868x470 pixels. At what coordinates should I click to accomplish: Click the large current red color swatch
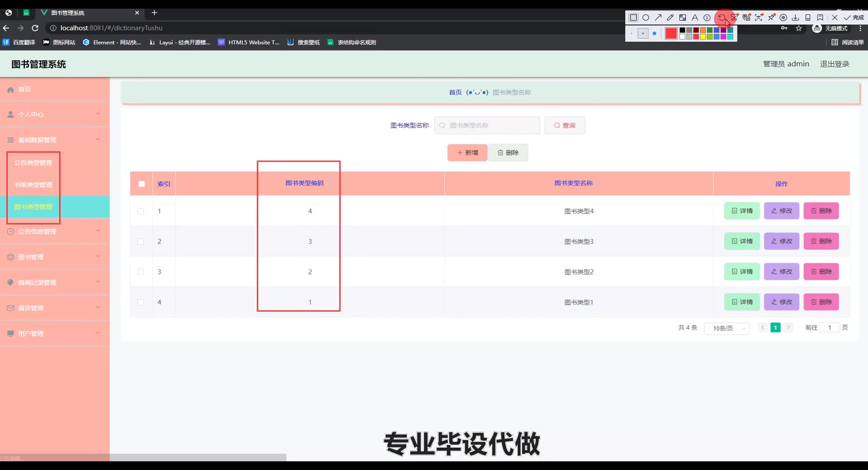[671, 33]
